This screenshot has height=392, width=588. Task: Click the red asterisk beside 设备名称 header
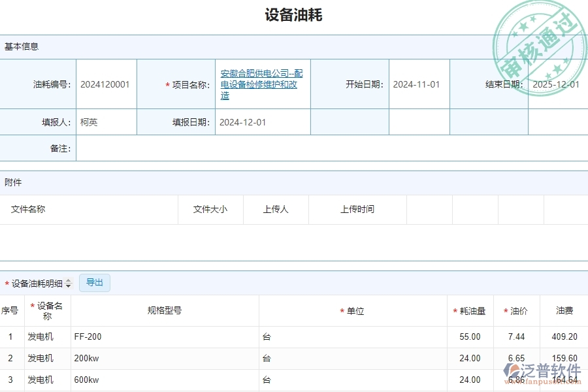coord(31,306)
